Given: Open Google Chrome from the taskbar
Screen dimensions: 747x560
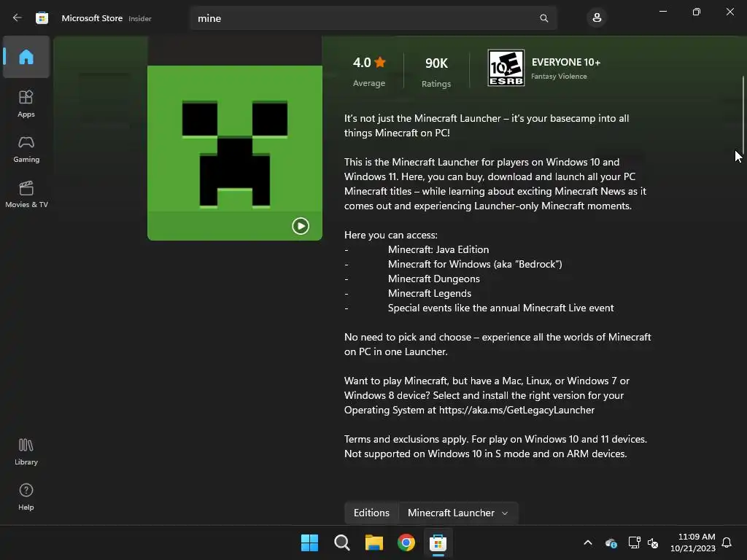Looking at the screenshot, I should (406, 542).
